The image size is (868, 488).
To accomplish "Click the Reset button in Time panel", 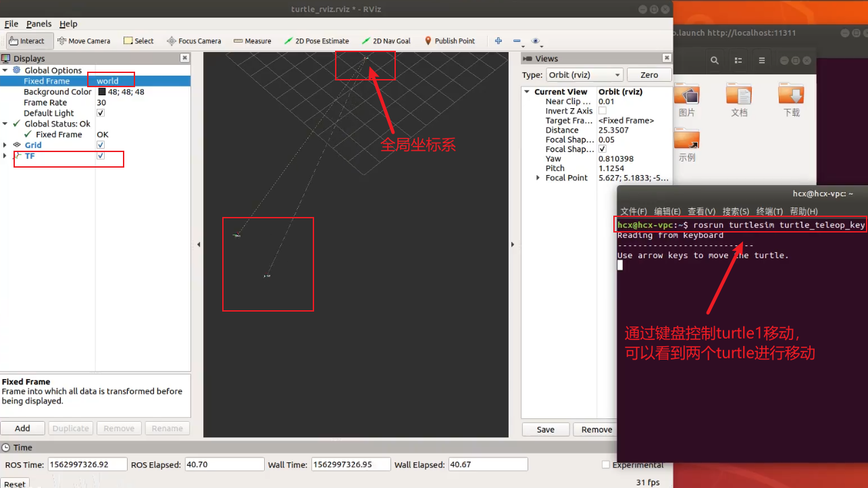I will 15,483.
